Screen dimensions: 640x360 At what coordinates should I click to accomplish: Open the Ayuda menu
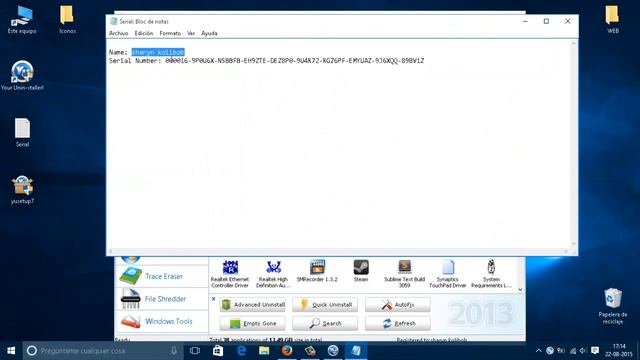pyautogui.click(x=209, y=33)
